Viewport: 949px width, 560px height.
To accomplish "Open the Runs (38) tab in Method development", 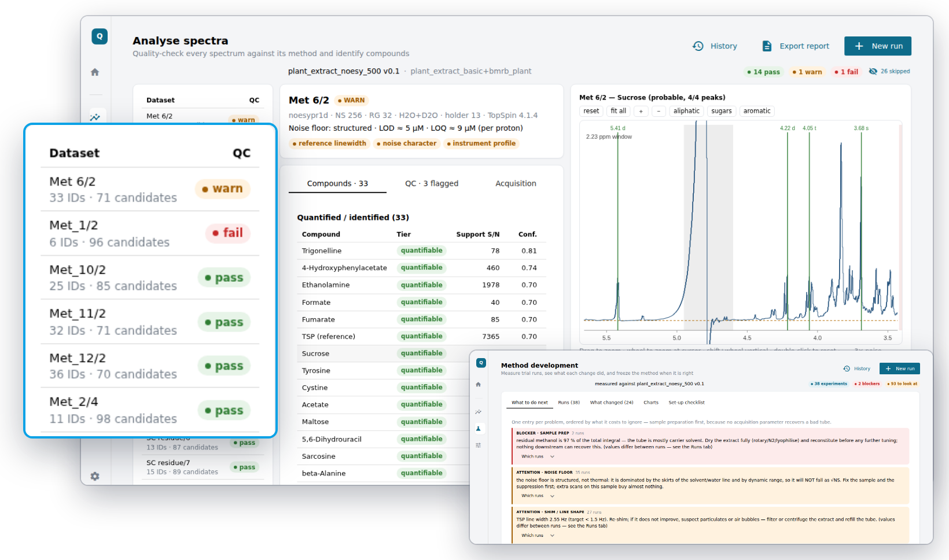I will pyautogui.click(x=569, y=403).
